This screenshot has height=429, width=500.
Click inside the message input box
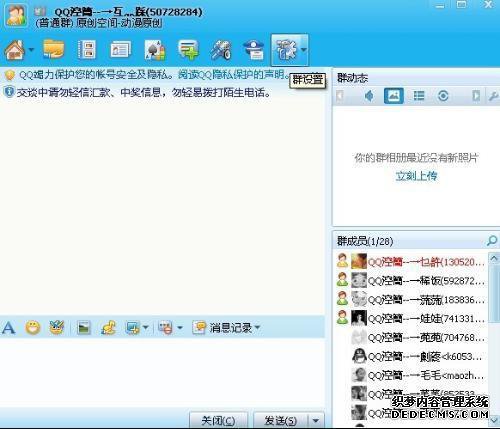click(162, 372)
